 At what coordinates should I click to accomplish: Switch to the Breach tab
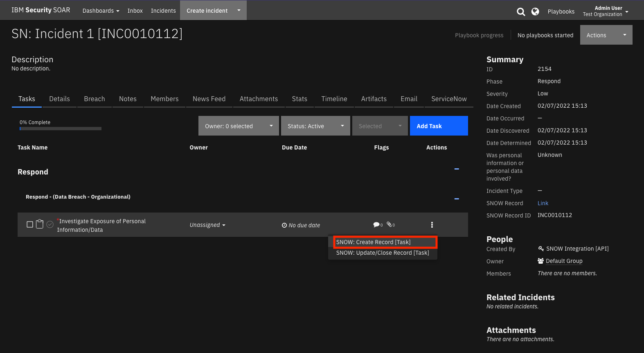[95, 99]
